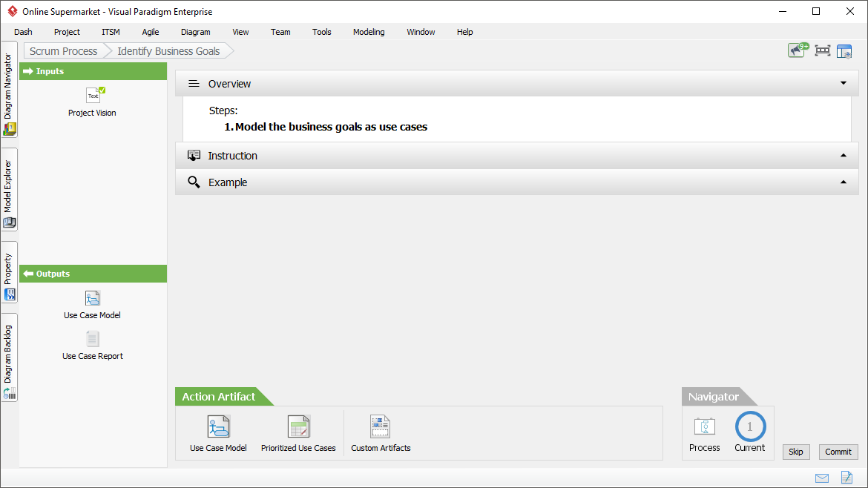The height and width of the screenshot is (488, 868).
Task: Open the Diagram menu
Action: (195, 32)
